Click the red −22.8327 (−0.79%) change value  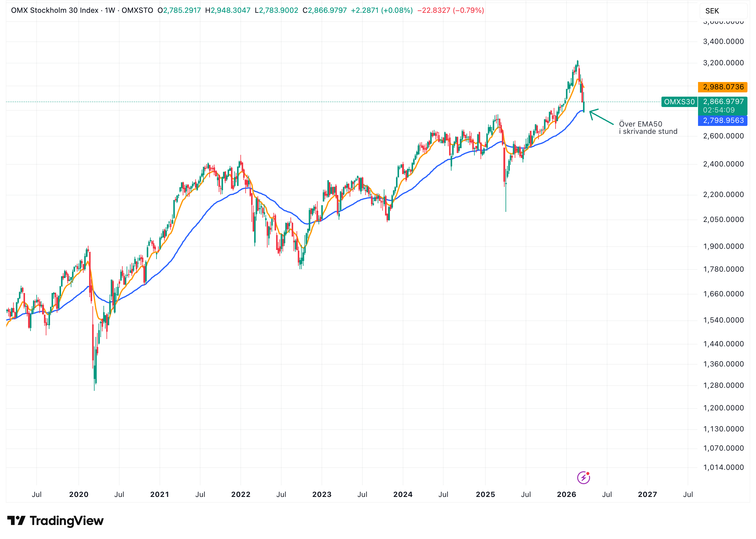coord(450,10)
